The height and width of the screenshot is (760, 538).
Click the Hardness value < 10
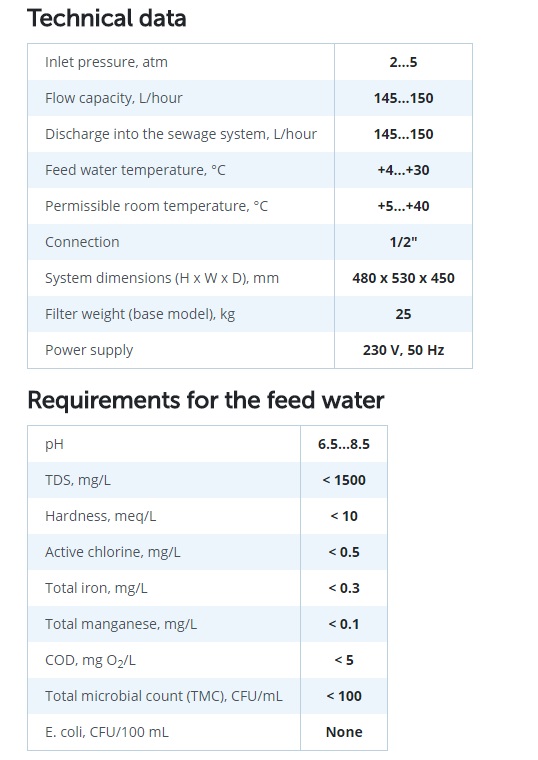coord(344,516)
